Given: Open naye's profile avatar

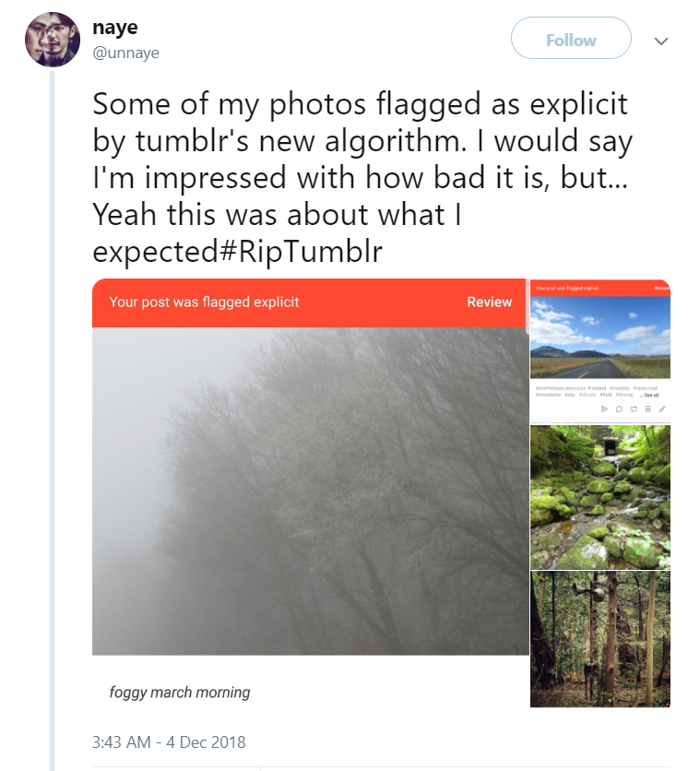Looking at the screenshot, I should pos(52,40).
